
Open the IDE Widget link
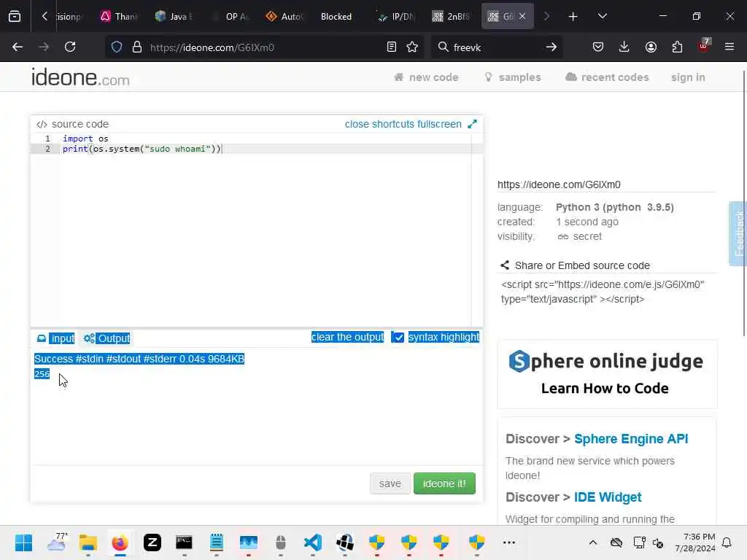(x=608, y=497)
